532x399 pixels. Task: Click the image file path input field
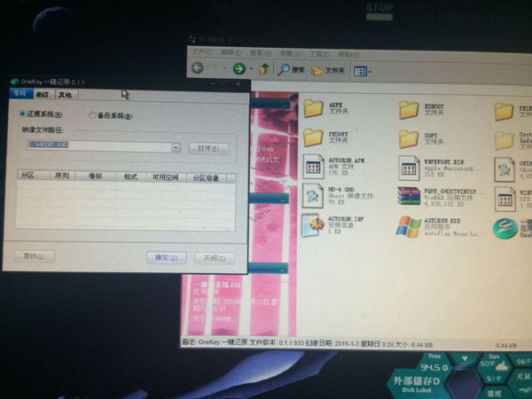99,146
